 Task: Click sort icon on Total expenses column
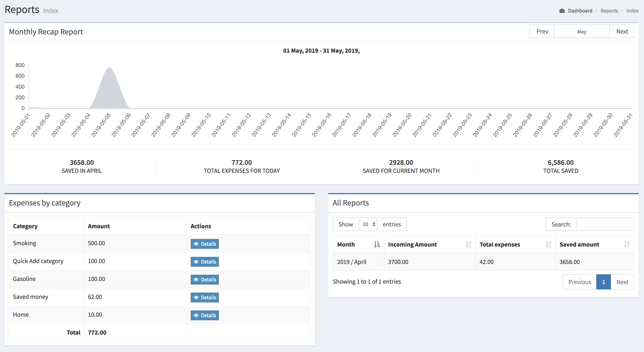(x=548, y=244)
